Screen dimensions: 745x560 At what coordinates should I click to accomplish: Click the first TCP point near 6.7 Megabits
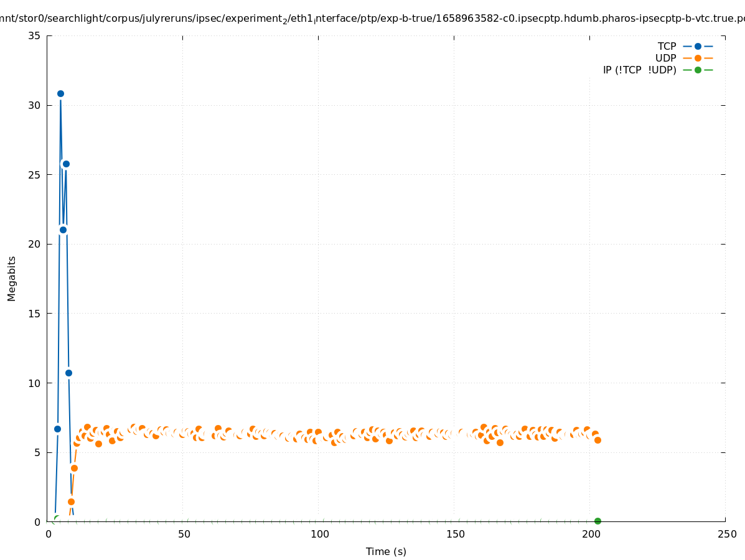click(x=57, y=429)
